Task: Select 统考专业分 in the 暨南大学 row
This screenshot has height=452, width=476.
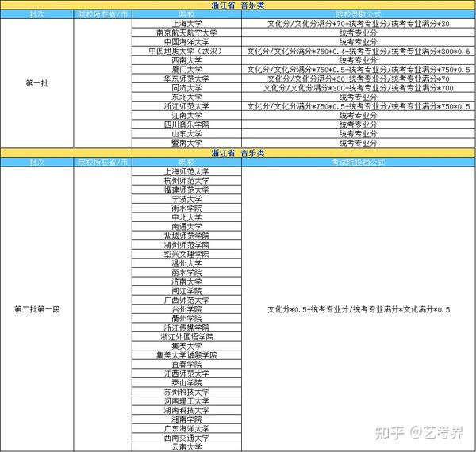Action: click(x=359, y=143)
